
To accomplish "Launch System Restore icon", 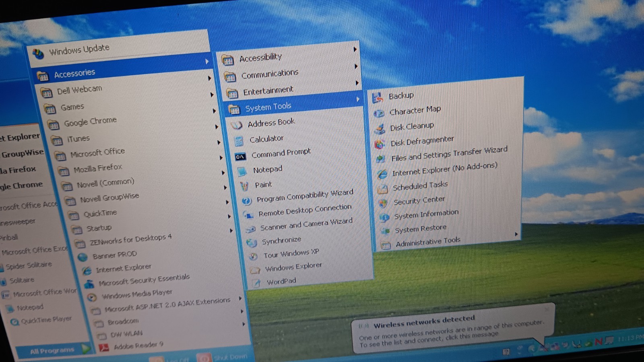I will pos(385,231).
